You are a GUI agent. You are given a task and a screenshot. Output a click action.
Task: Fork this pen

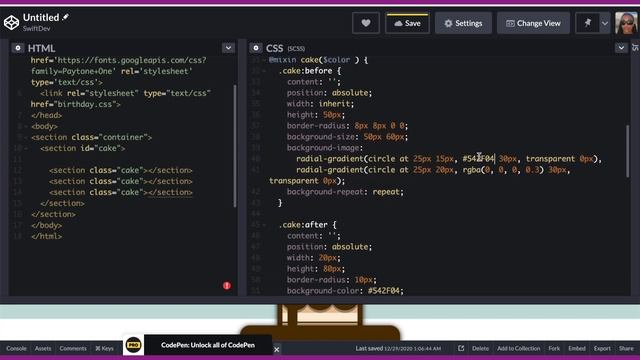pyautogui.click(x=554, y=348)
